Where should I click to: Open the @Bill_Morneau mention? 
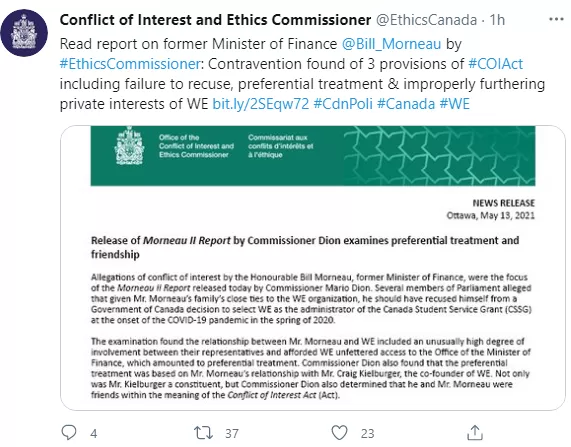[x=391, y=44]
